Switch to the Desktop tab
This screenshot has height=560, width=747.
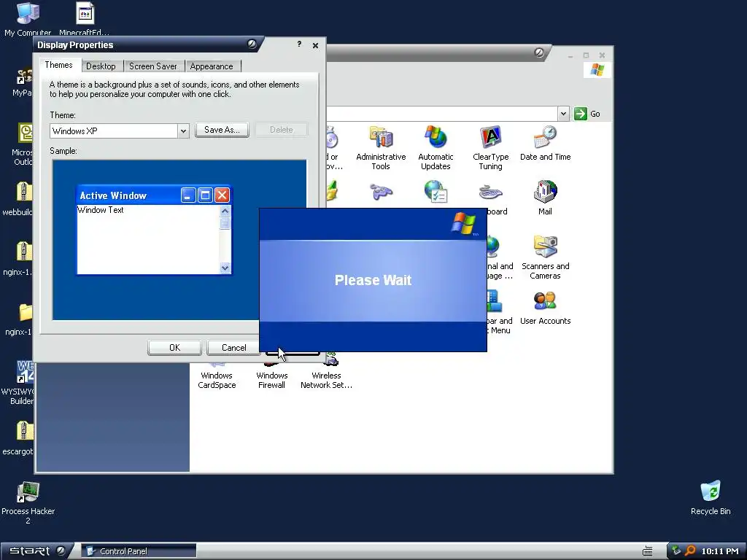(x=101, y=66)
